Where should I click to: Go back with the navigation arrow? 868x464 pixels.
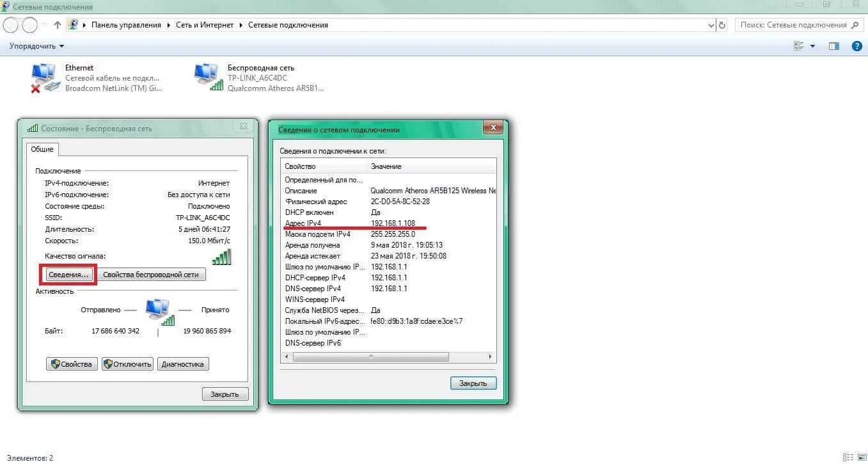pos(10,25)
